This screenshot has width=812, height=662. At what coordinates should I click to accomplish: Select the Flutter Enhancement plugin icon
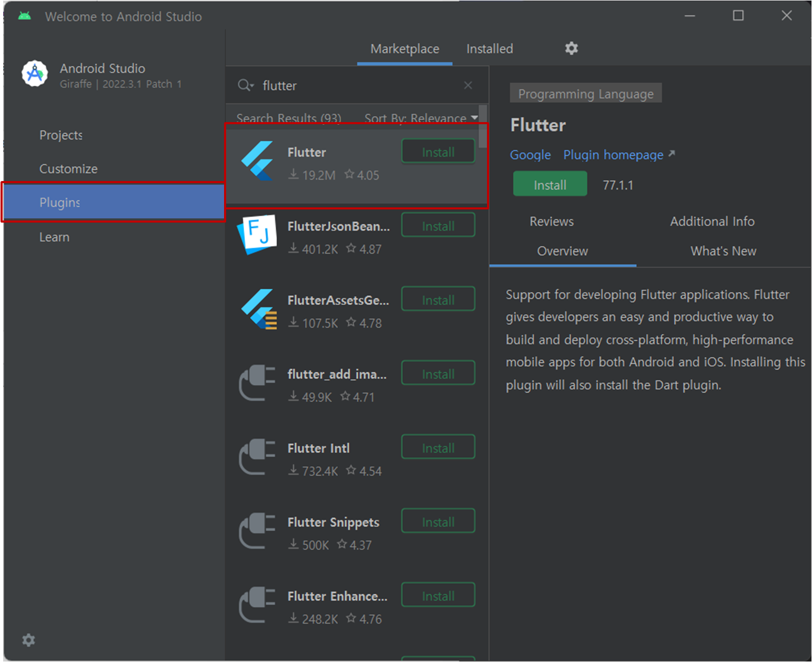click(257, 605)
